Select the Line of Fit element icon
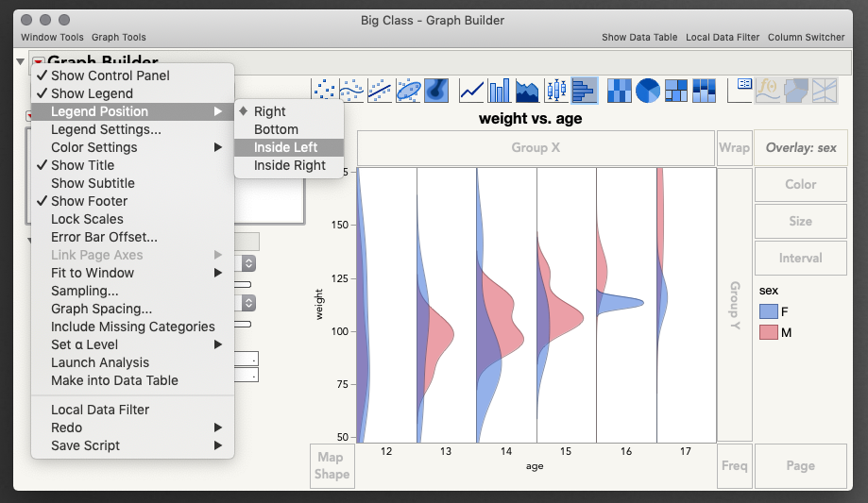 point(380,91)
